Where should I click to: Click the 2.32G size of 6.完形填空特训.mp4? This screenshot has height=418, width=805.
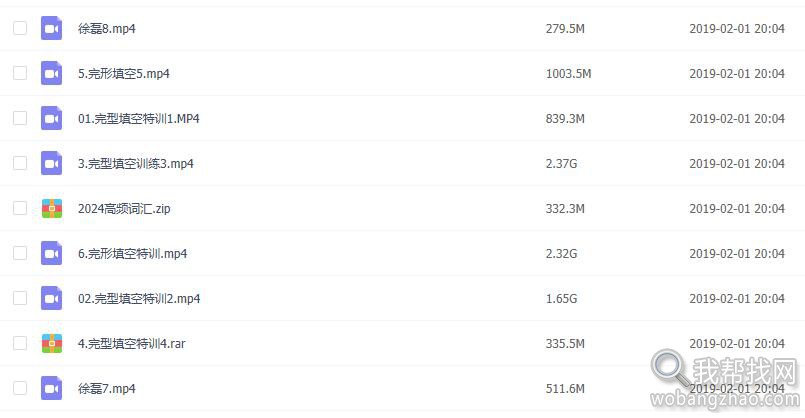[561, 254]
